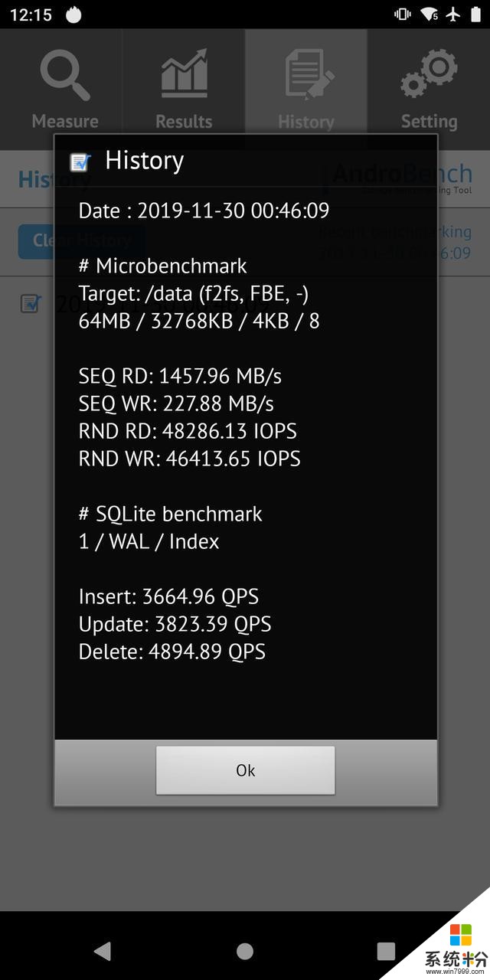Tap the airplane mode status icon
This screenshot has width=490, height=980.
coord(455,15)
